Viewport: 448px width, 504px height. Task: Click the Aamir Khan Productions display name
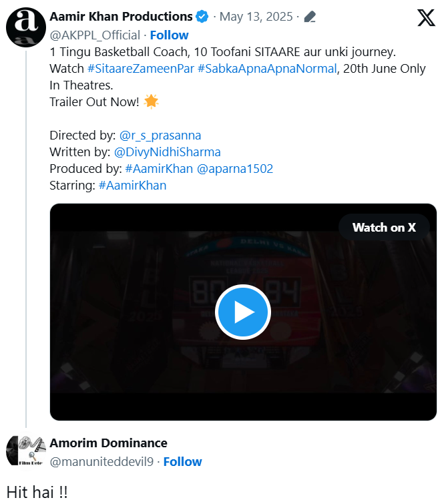pos(121,17)
